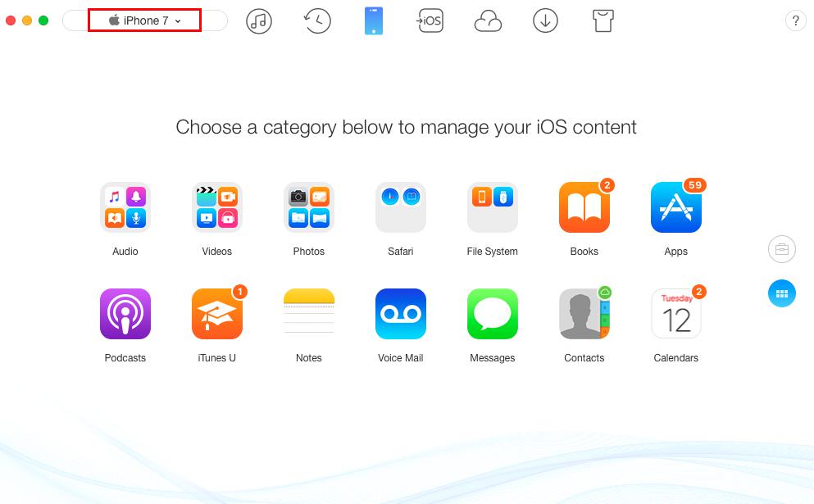Screen dimensions: 814x504
Task: Open the Videos category
Action: coord(217,207)
